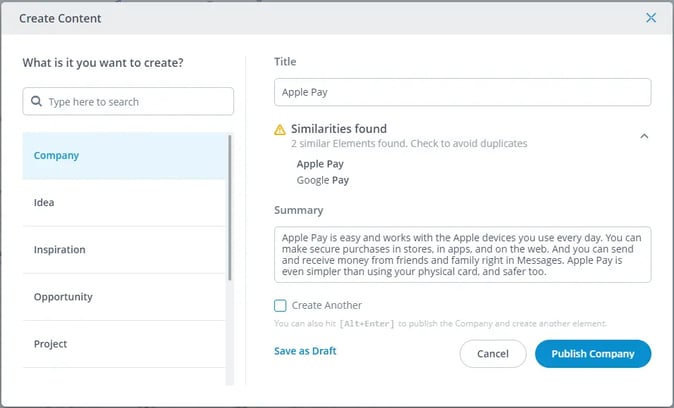This screenshot has height=408, width=674.
Task: Click the search magnifier icon
Action: click(x=37, y=101)
